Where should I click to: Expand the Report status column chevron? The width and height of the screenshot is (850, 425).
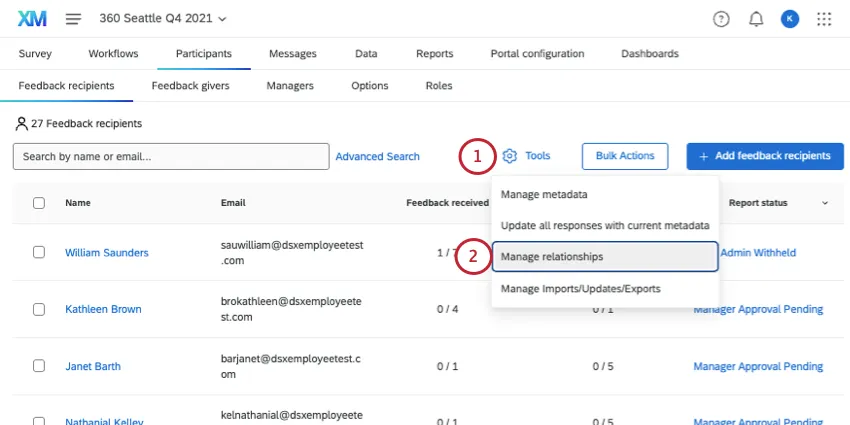(x=825, y=203)
